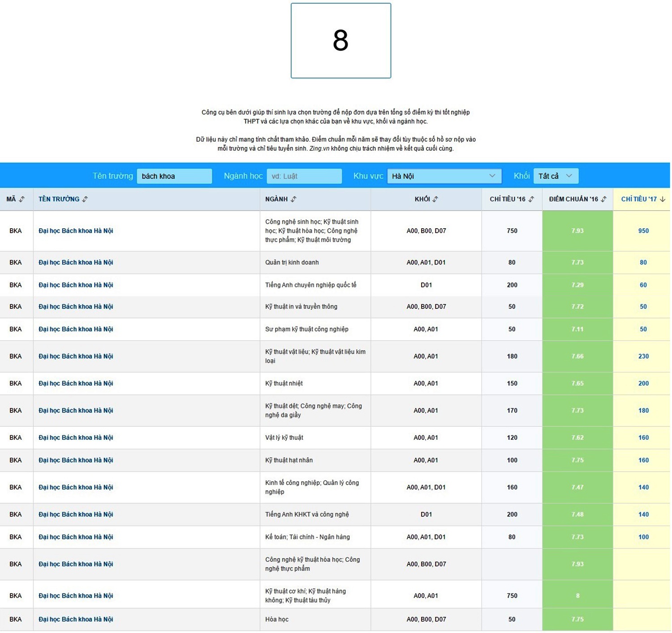Open the Khu vực Hà Nội dropdown
This screenshot has height=633, width=672.
pos(444,176)
